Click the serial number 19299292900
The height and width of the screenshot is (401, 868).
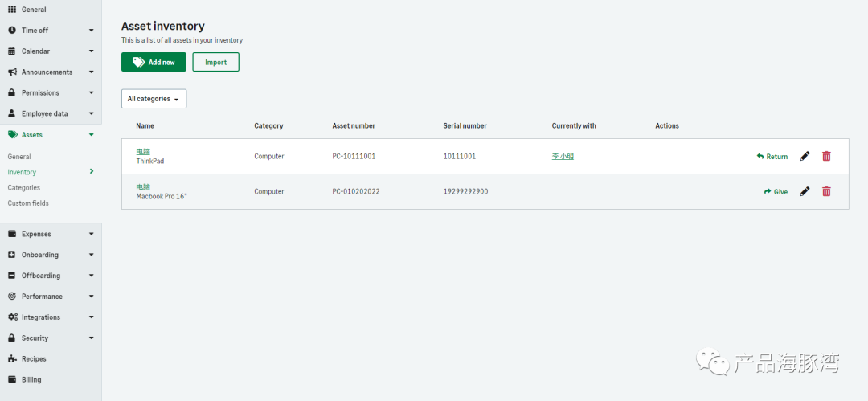click(465, 191)
